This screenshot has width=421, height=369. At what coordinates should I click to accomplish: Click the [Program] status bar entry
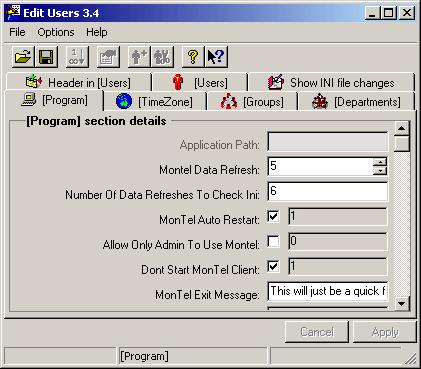(193, 356)
